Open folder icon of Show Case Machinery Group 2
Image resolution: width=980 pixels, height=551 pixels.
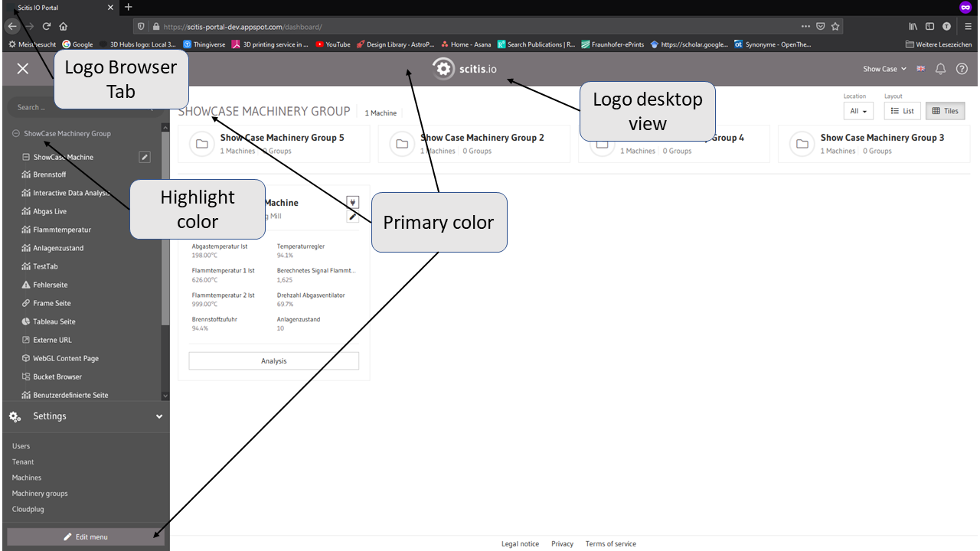tap(402, 144)
